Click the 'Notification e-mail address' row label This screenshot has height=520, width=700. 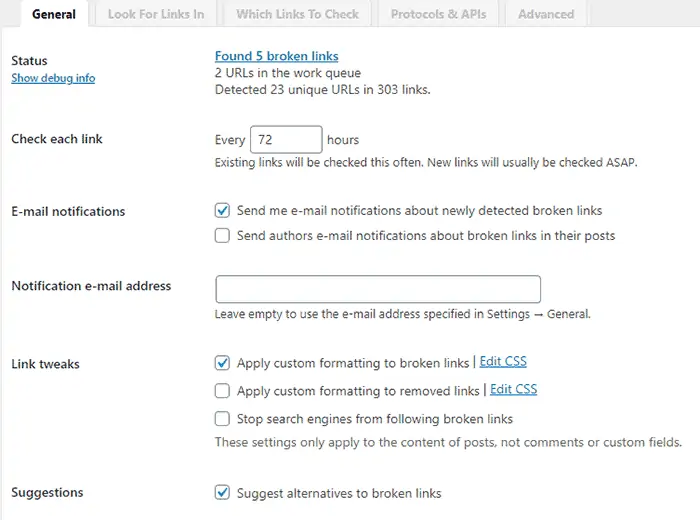(91, 286)
